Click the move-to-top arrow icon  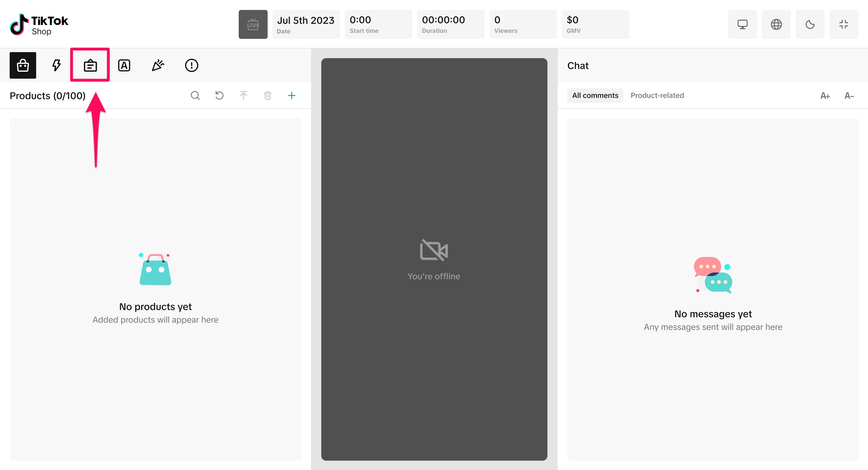pyautogui.click(x=243, y=96)
